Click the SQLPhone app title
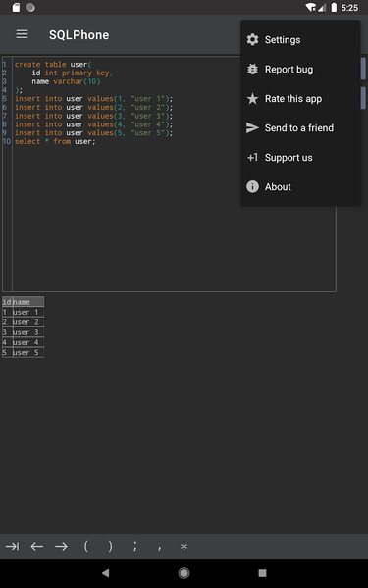This screenshot has height=588, width=368. (79, 35)
